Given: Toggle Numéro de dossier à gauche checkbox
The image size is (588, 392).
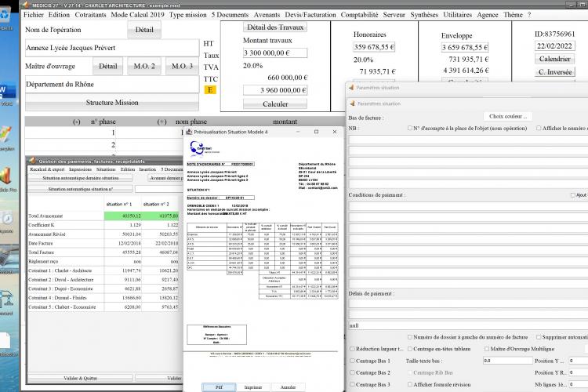Looking at the screenshot, I should (x=410, y=337).
